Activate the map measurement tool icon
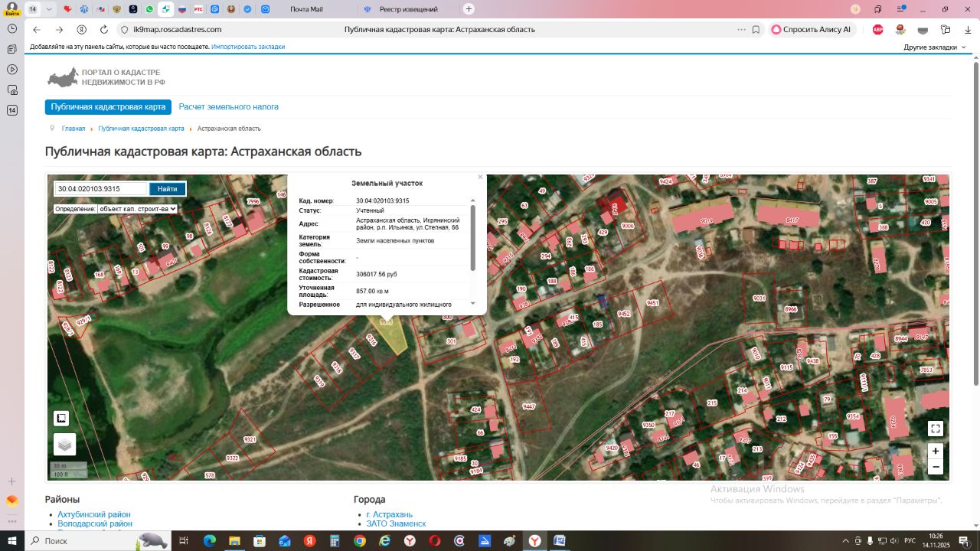 (x=61, y=419)
